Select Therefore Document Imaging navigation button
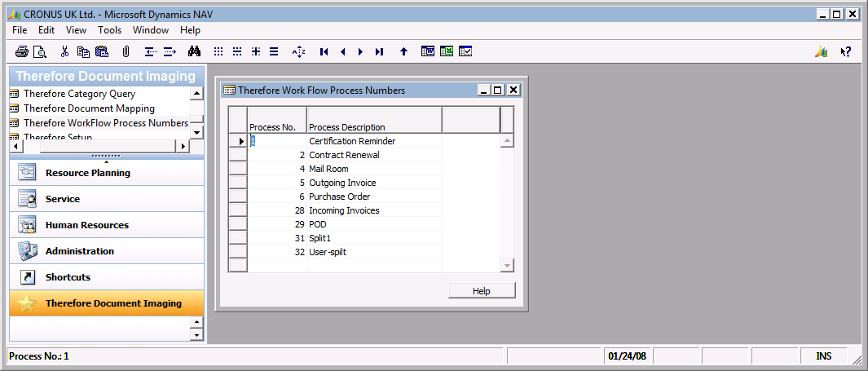Viewport: 868px width, 371px height. point(107,303)
